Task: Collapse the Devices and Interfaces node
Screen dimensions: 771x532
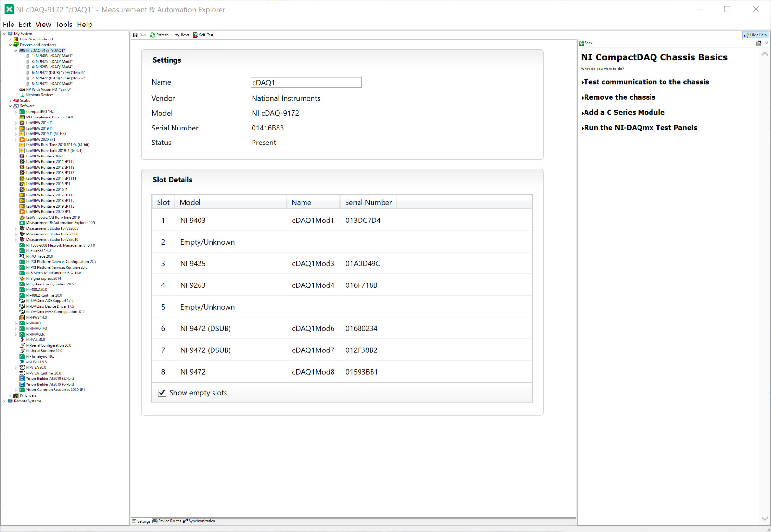Action: point(10,45)
